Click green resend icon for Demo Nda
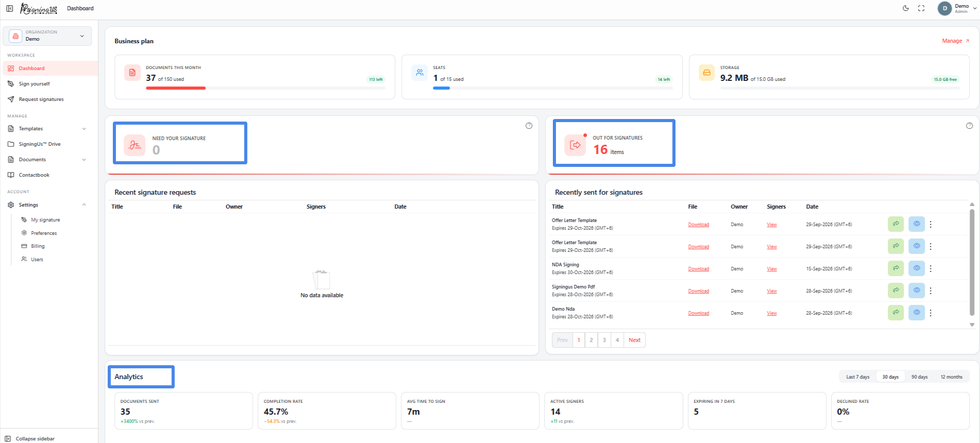980x443 pixels. (895, 313)
